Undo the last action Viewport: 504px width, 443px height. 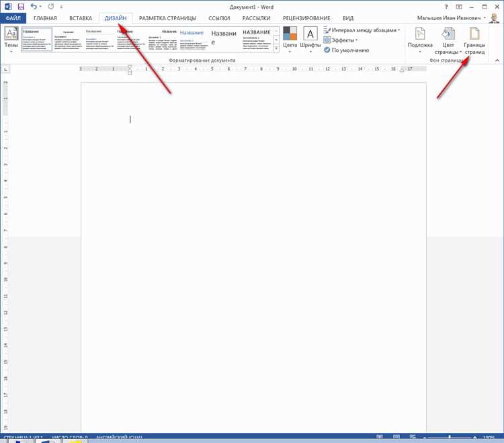pos(34,7)
